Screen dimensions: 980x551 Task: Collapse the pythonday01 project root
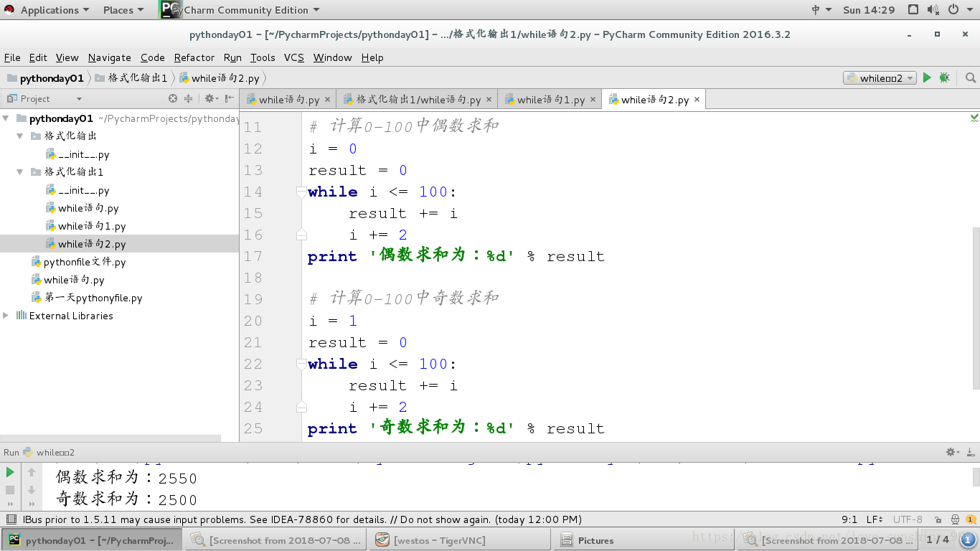pyautogui.click(x=6, y=118)
